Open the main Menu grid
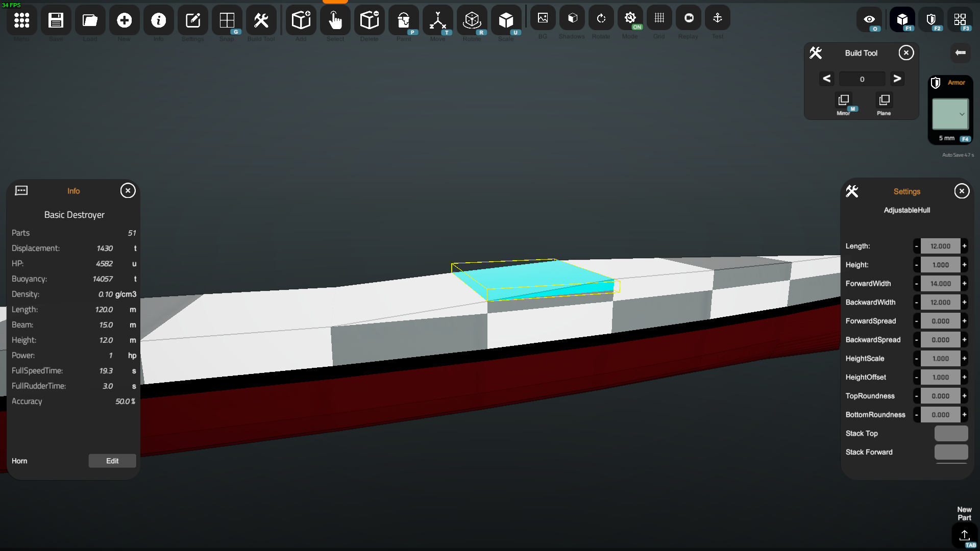The image size is (980, 551). coord(21,20)
